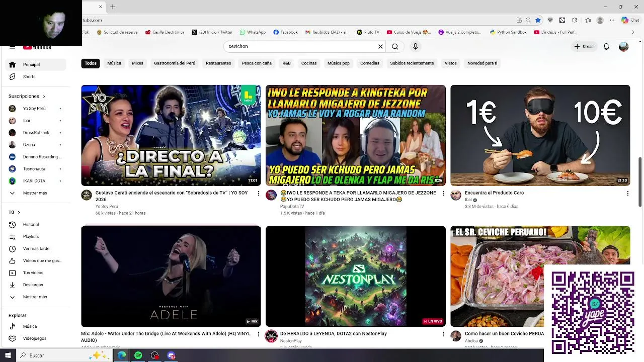The height and width of the screenshot is (362, 644).
Task: Open the PapuDotaTV channel link
Action: point(292,207)
